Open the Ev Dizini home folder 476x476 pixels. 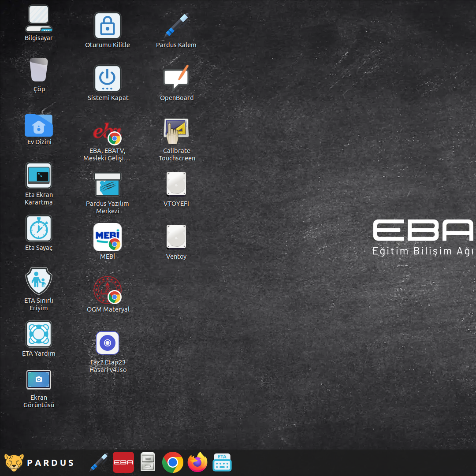coord(39,125)
